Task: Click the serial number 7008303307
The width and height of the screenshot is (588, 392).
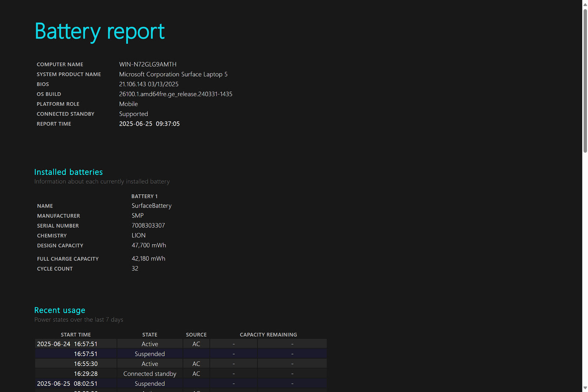Action: tap(148, 226)
